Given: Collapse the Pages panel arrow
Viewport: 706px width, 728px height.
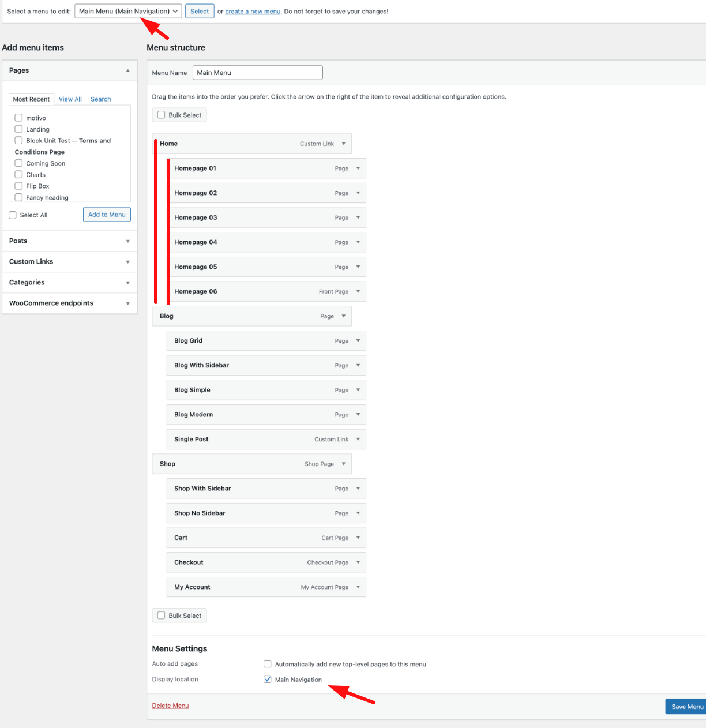Looking at the screenshot, I should [x=127, y=70].
